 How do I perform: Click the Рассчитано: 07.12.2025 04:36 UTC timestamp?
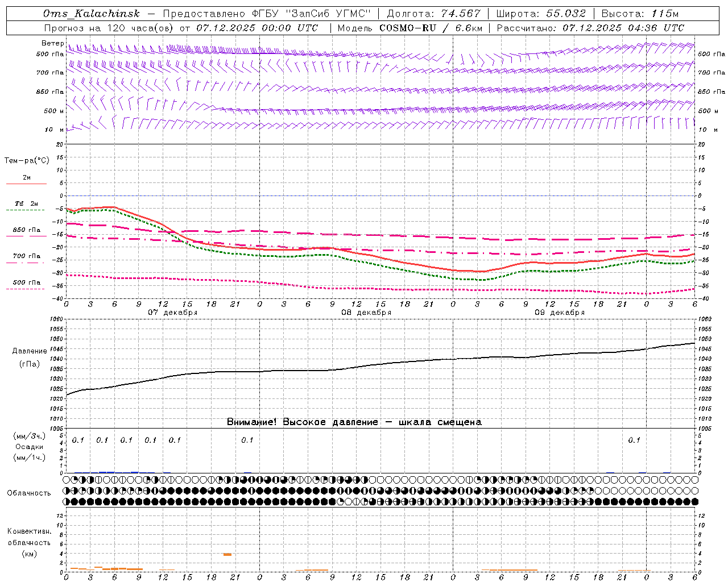tap(590, 28)
